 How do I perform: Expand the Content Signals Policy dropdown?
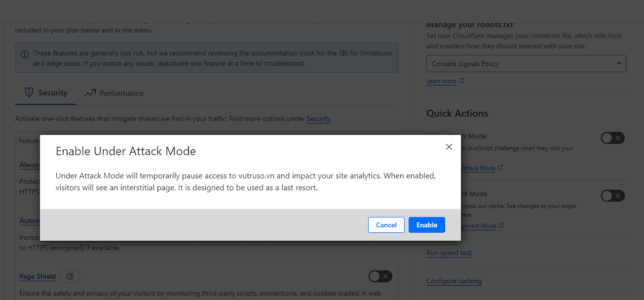pos(526,64)
